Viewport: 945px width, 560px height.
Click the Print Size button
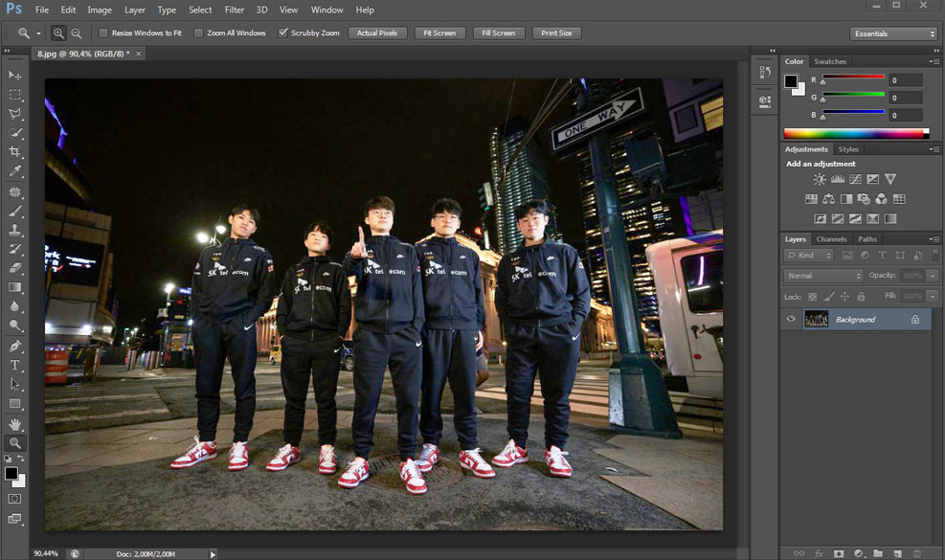(556, 34)
